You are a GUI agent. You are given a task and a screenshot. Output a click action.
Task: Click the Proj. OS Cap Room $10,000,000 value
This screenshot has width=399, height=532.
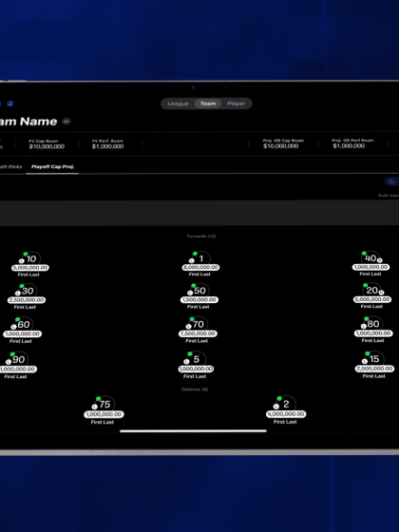pyautogui.click(x=281, y=146)
